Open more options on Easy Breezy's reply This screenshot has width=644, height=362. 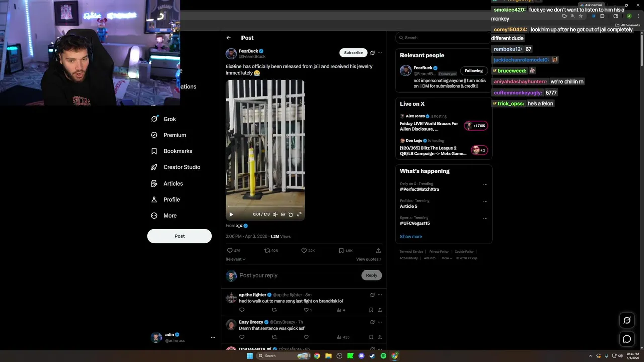click(x=380, y=322)
